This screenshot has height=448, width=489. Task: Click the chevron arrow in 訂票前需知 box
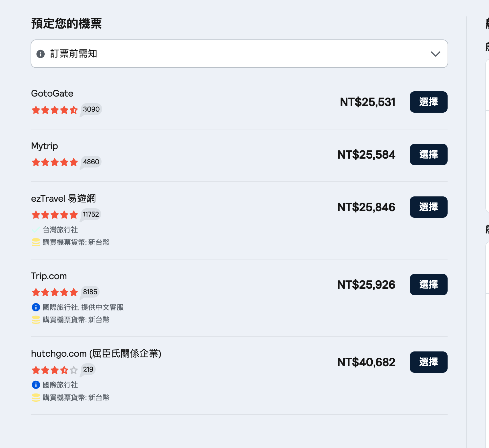point(435,54)
